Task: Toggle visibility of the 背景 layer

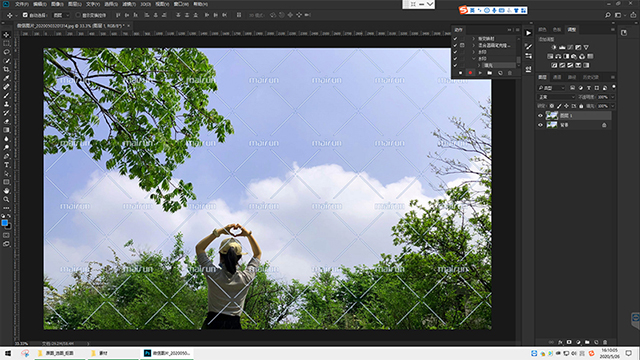Action: click(x=540, y=125)
